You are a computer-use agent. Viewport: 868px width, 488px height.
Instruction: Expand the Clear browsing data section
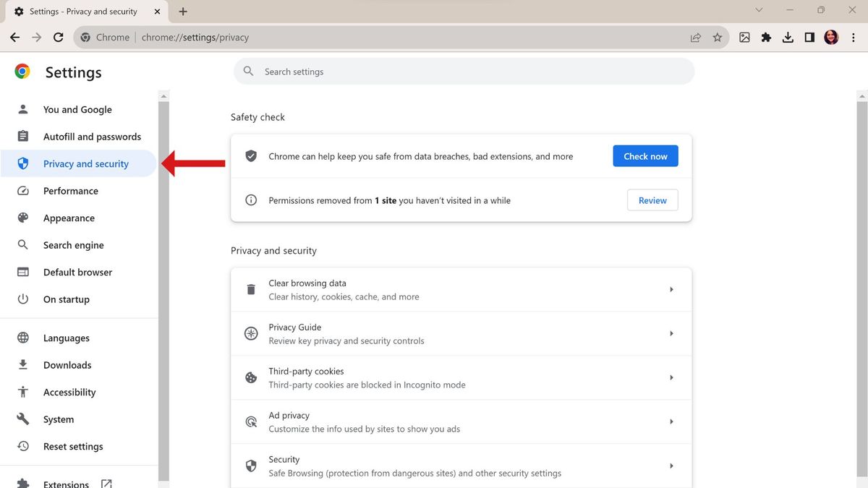(x=461, y=288)
